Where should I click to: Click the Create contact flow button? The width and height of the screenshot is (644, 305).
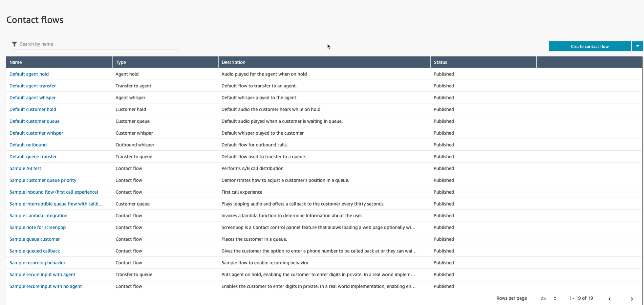(590, 46)
